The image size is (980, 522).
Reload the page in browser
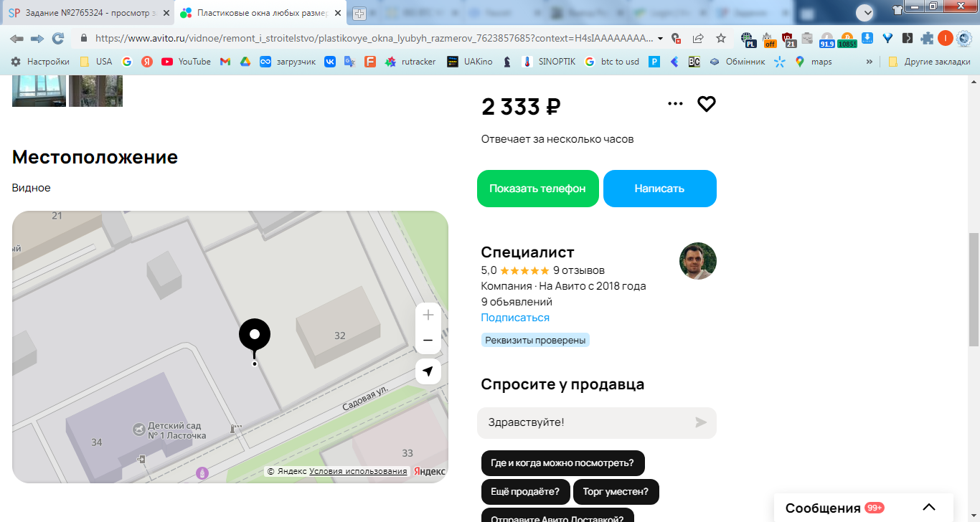pos(58,38)
